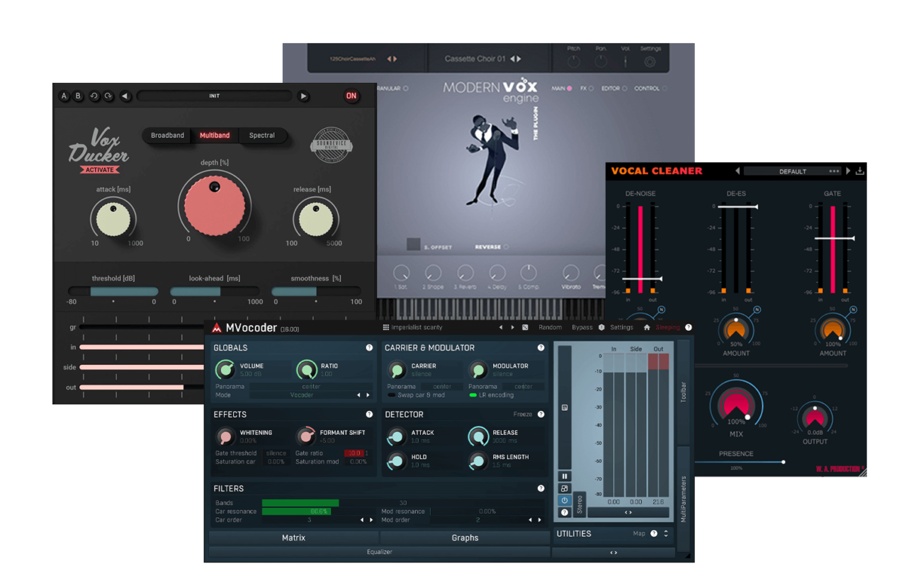
Task: Enable Swap car & mod option
Action: click(392, 395)
